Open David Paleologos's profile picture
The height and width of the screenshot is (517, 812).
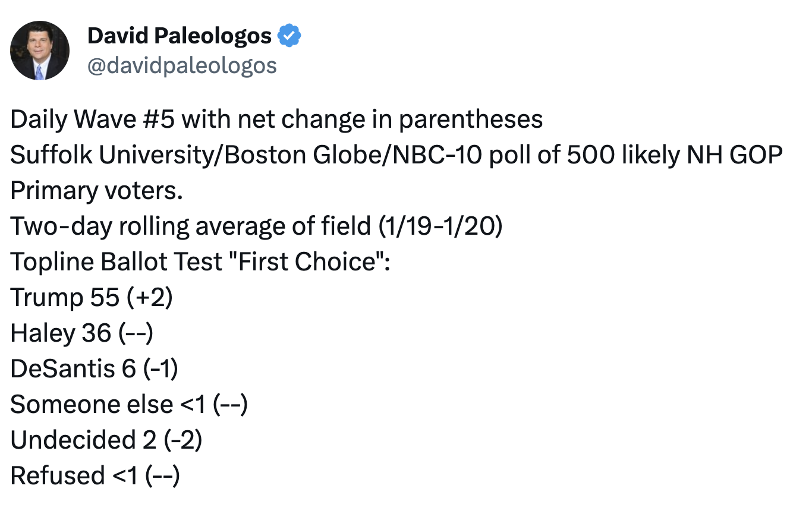(x=40, y=51)
